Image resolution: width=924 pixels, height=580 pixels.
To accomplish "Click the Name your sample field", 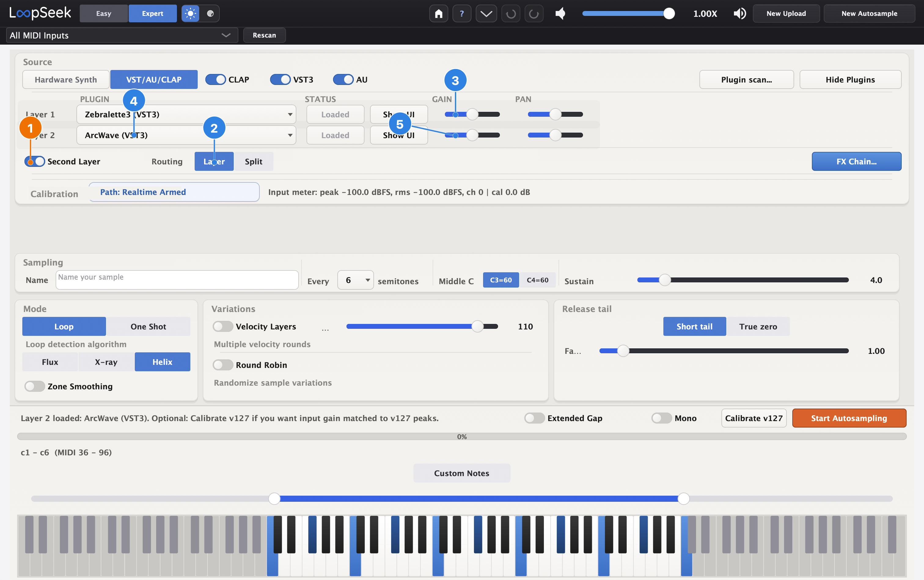I will [x=177, y=280].
